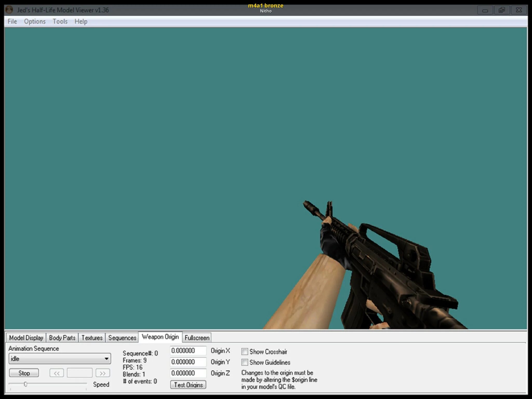
Task: Enable Show Guidelines checkbox
Action: [x=244, y=362]
